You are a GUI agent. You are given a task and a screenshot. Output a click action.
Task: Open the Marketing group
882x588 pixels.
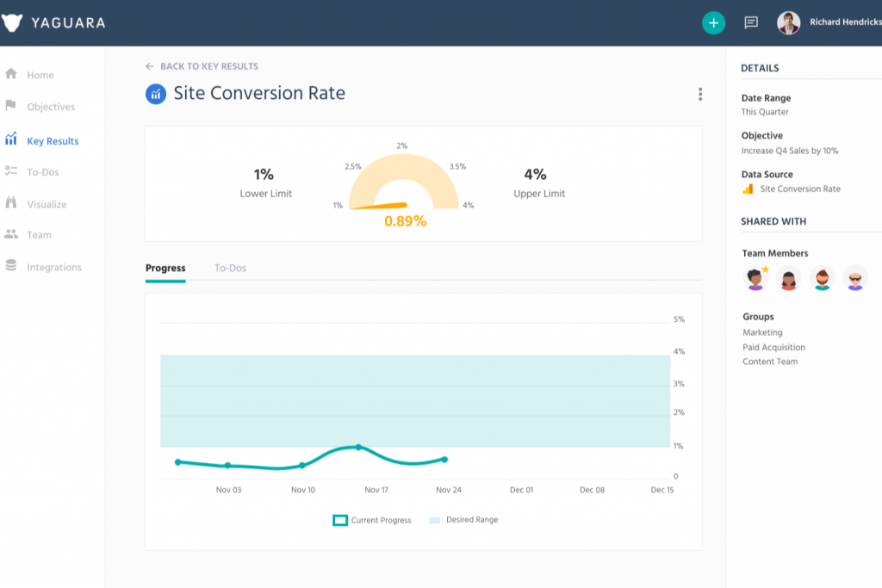(x=762, y=332)
